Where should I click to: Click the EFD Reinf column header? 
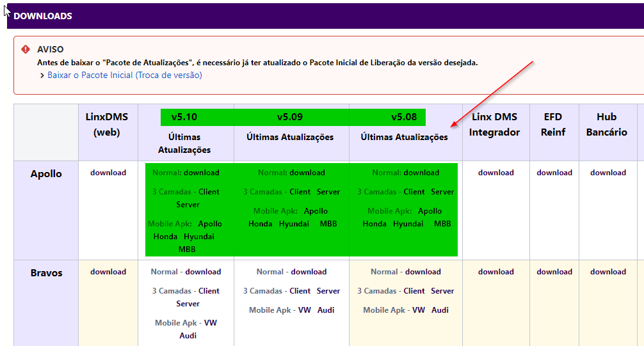pyautogui.click(x=553, y=124)
